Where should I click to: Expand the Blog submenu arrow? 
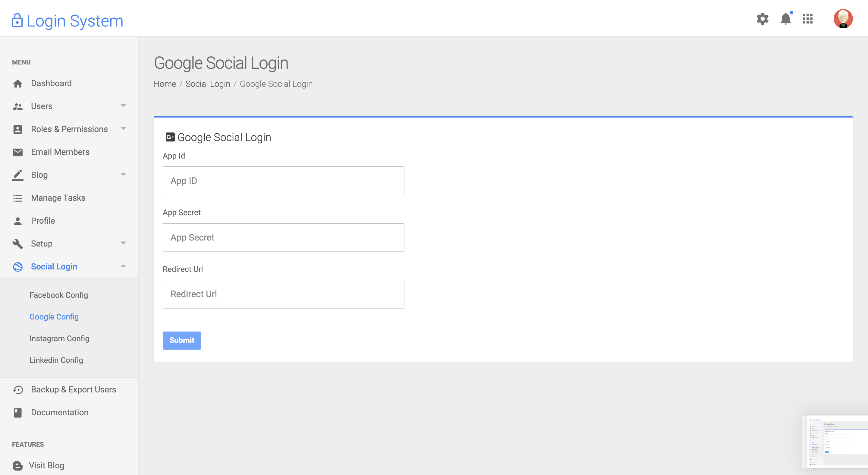tap(123, 175)
